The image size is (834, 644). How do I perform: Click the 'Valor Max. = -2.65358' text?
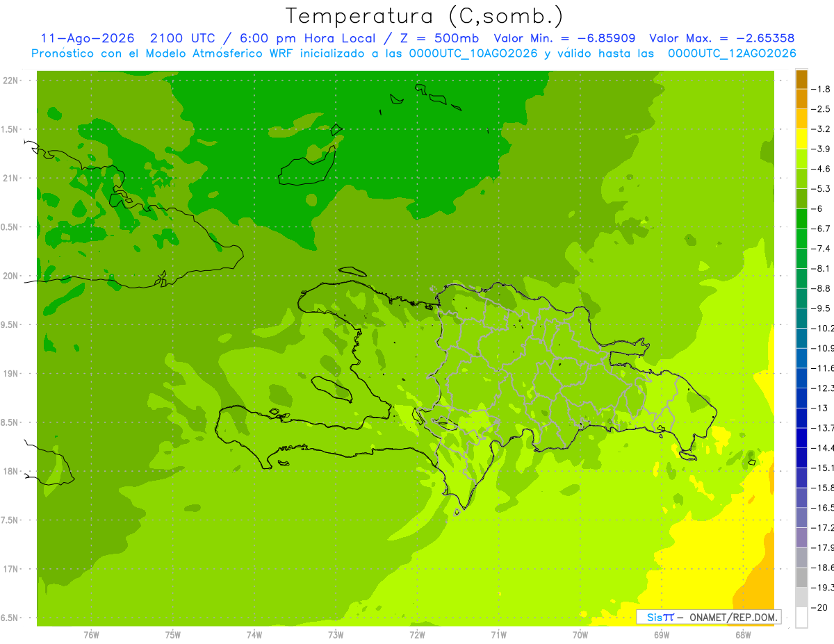[x=722, y=38]
